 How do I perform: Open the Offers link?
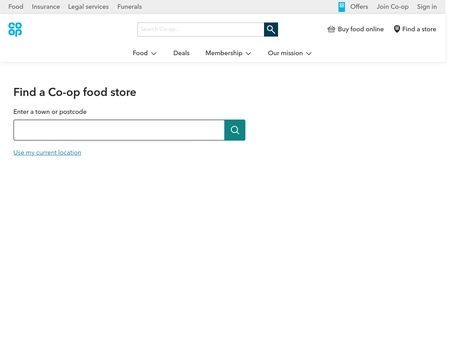point(359,7)
